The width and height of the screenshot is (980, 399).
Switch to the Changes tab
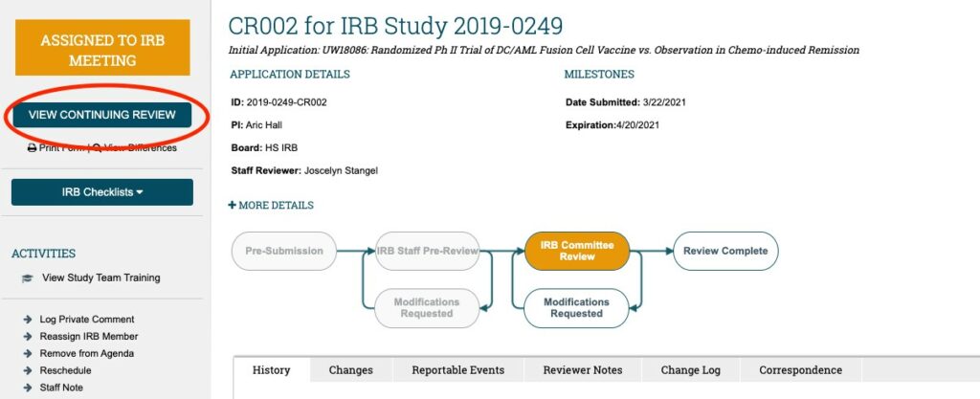pos(350,370)
